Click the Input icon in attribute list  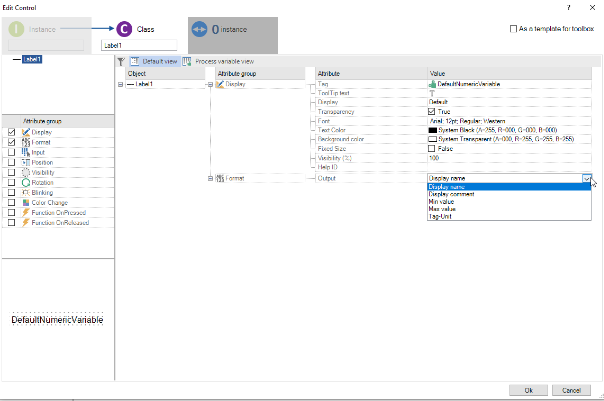click(26, 152)
